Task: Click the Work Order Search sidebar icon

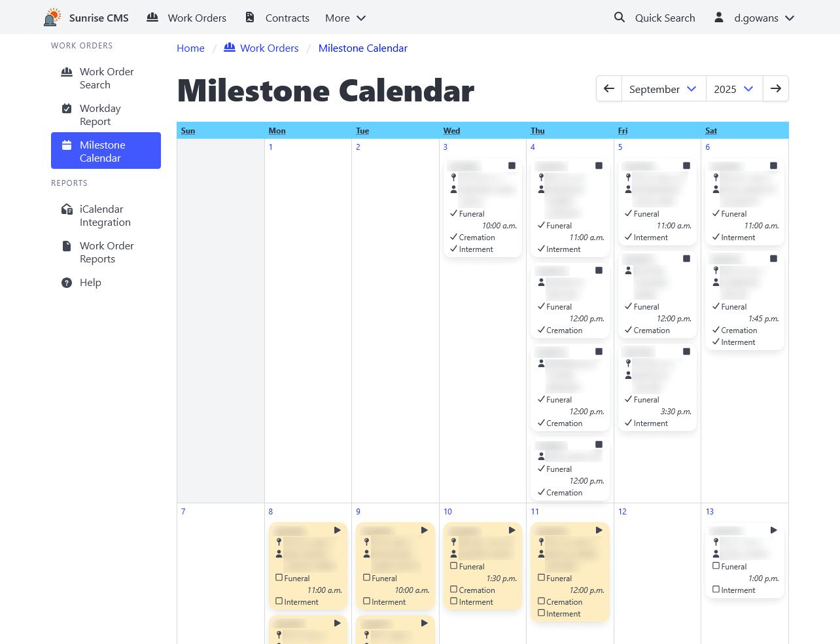Action: (x=67, y=72)
